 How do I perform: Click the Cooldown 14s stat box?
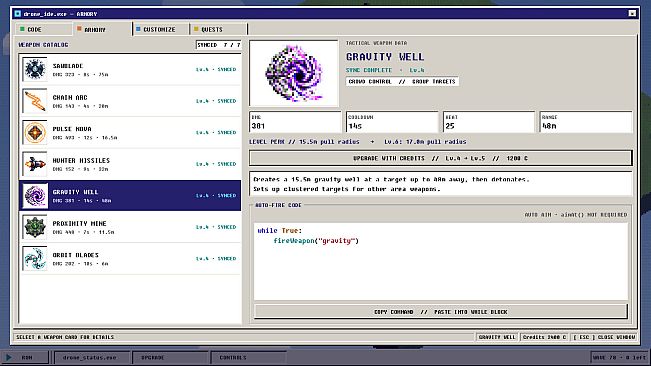click(392, 122)
